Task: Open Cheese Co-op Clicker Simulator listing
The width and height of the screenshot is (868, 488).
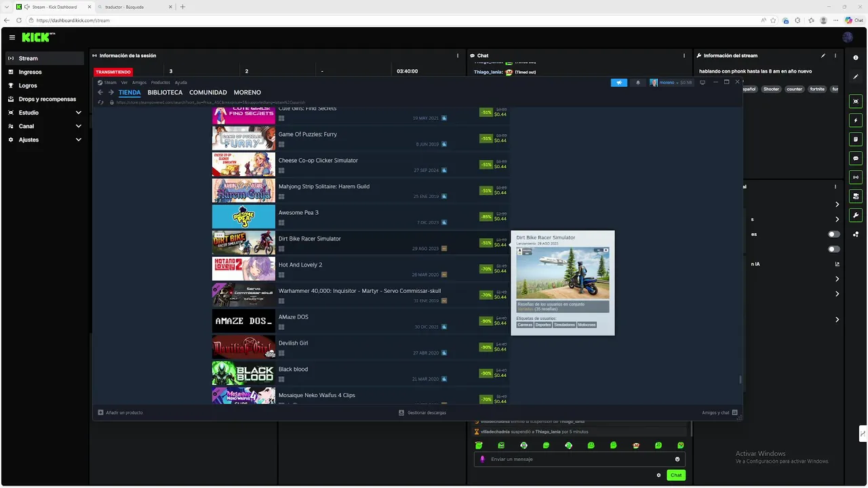Action: point(360,165)
